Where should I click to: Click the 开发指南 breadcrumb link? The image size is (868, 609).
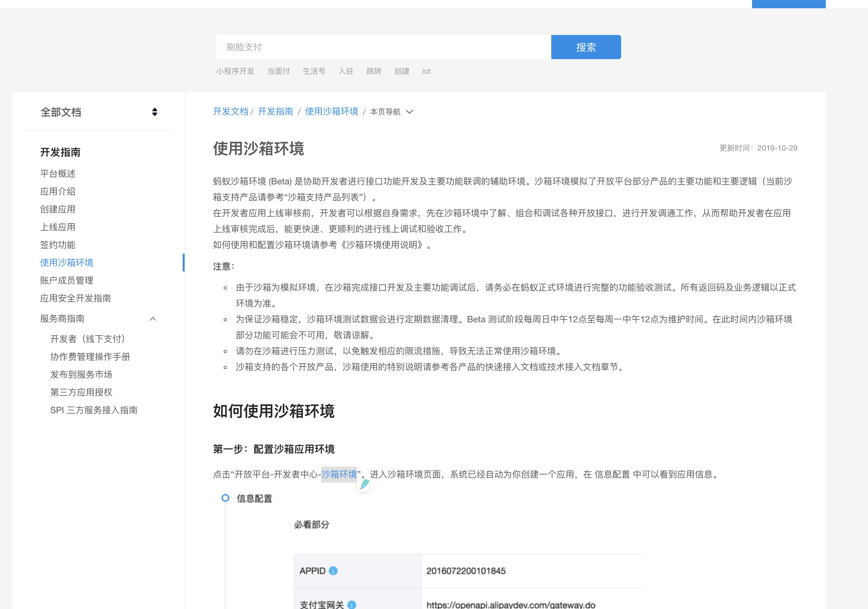275,112
